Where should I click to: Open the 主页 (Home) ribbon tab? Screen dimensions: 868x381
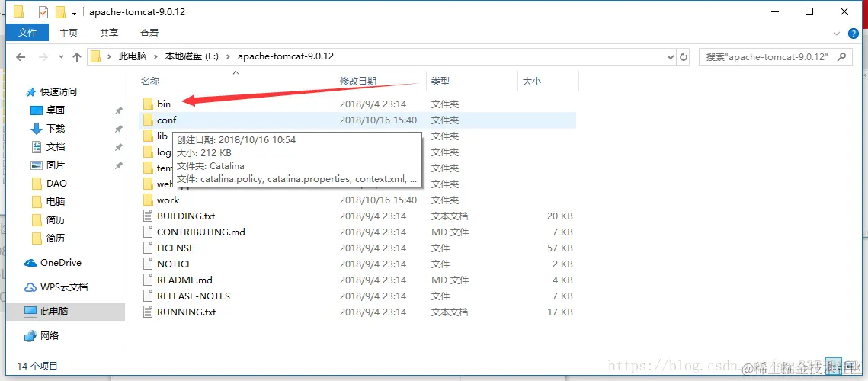69,34
